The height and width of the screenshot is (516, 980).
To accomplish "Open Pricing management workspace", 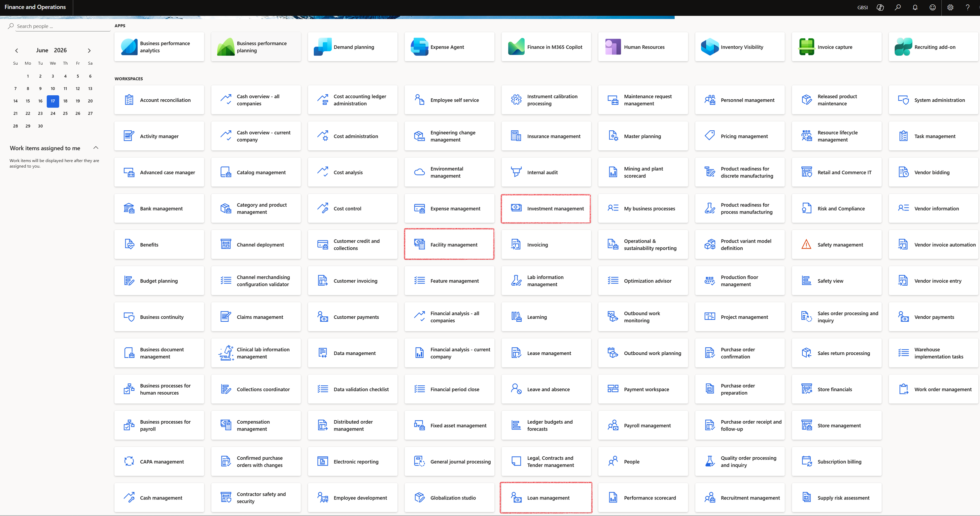I will pos(740,136).
